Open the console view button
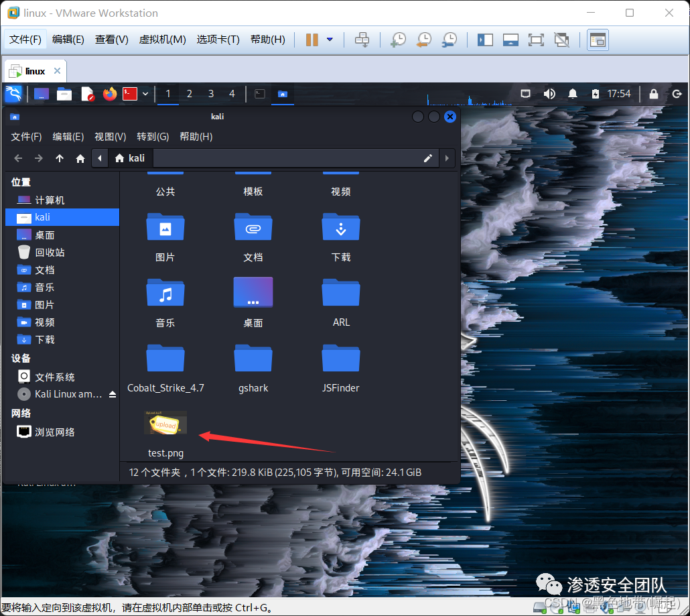 pos(598,40)
